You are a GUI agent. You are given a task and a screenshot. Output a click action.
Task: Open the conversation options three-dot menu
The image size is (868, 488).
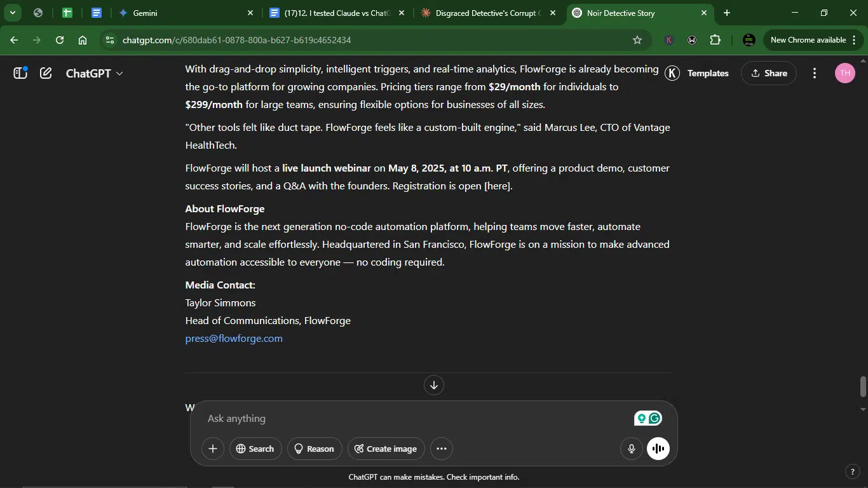(815, 73)
